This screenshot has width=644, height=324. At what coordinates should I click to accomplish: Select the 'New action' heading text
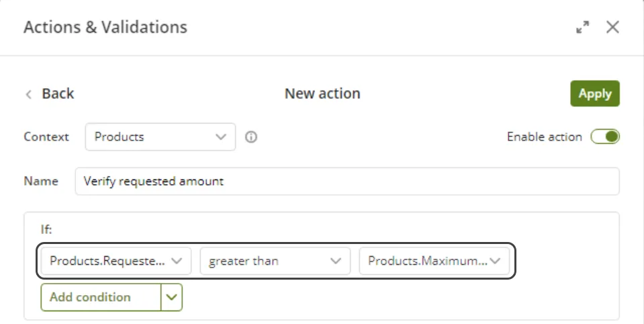[322, 93]
